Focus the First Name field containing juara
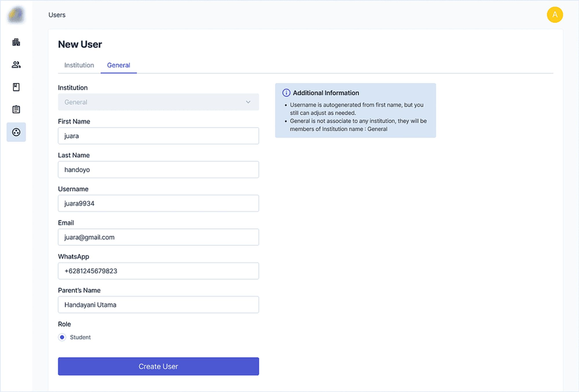 coord(158,136)
